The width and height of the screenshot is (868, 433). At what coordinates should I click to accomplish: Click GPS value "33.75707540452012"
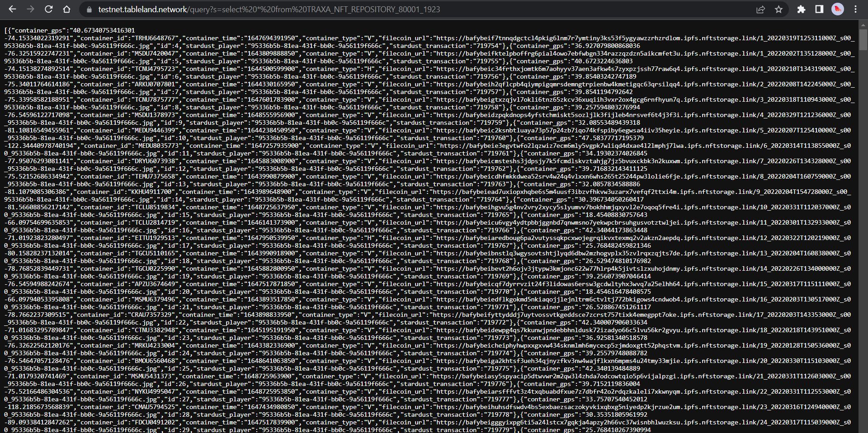coord(616,399)
